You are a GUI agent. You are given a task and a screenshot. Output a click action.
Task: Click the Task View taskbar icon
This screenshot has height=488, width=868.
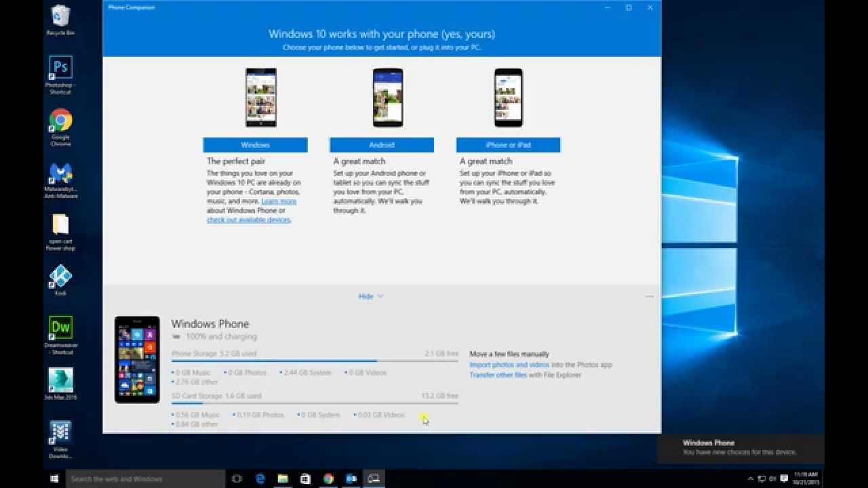tap(237, 479)
